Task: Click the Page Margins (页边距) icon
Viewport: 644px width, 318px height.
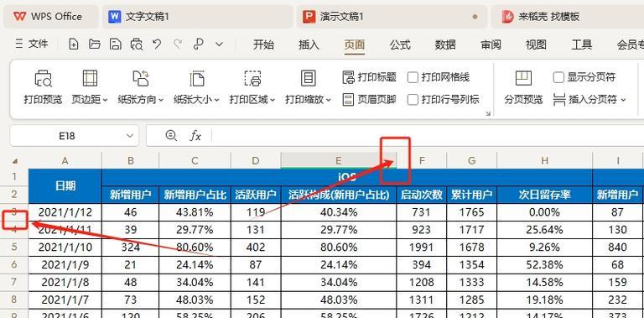Action: coord(90,78)
